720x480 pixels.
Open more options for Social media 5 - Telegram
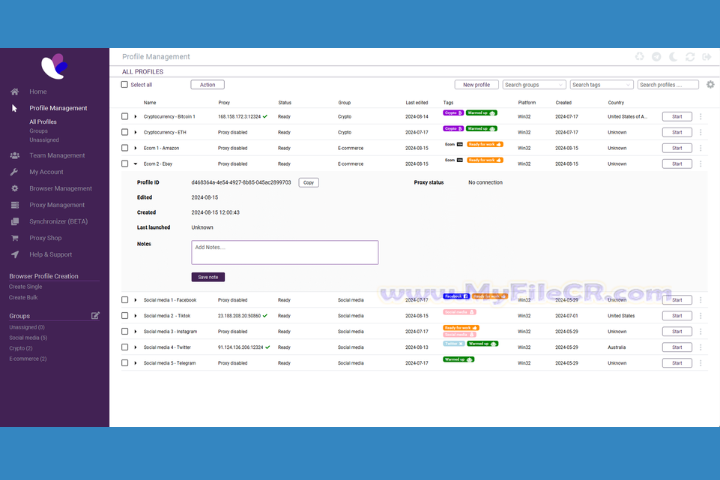[x=701, y=363]
